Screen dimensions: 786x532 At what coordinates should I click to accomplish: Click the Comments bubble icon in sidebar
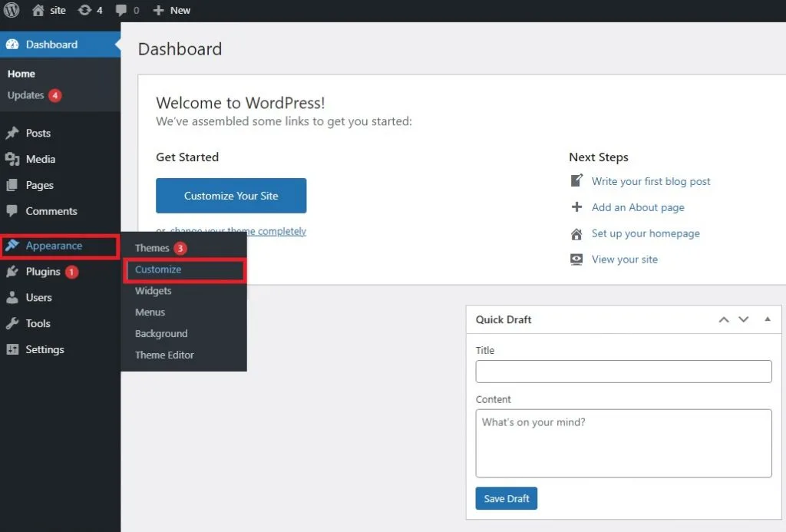point(12,211)
